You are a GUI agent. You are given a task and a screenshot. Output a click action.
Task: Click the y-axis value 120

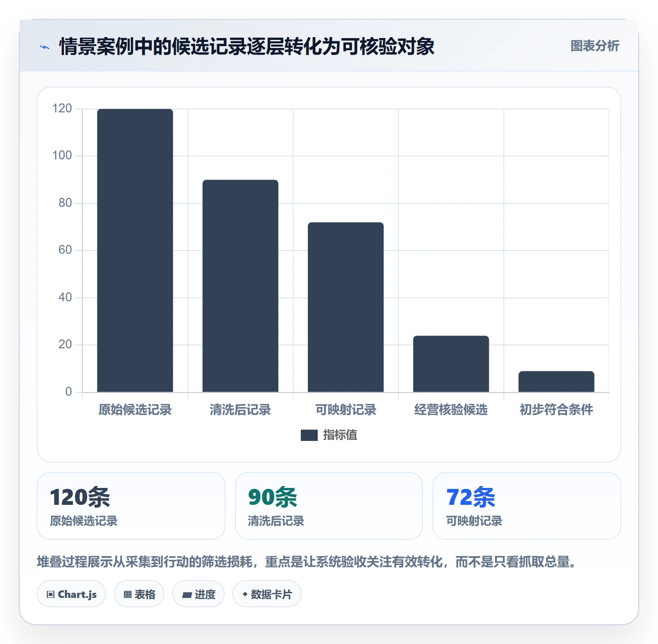point(62,109)
